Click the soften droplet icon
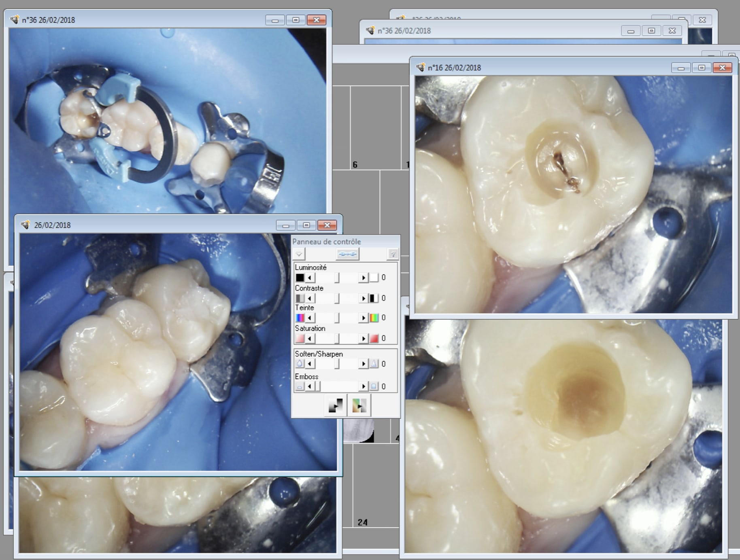The image size is (740, 560). point(300,364)
